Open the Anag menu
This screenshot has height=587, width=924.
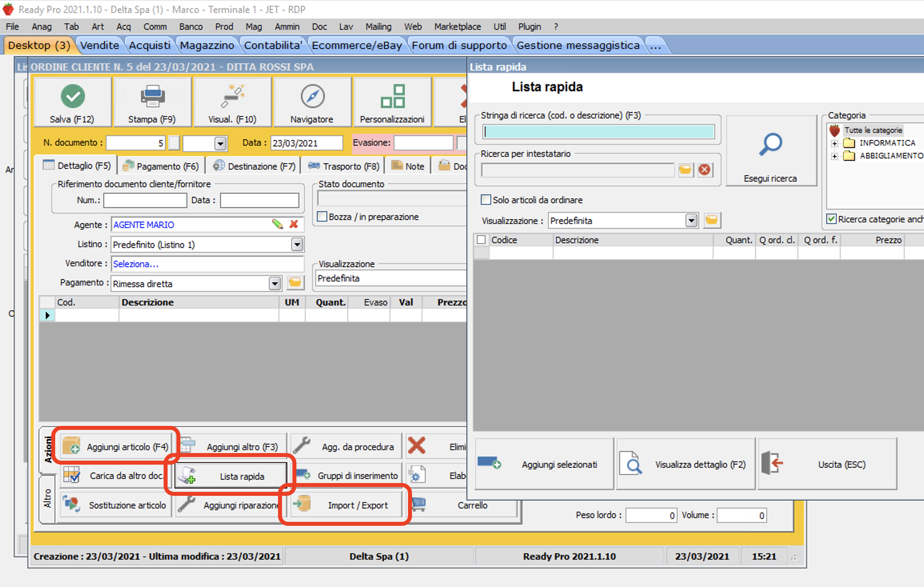point(42,26)
